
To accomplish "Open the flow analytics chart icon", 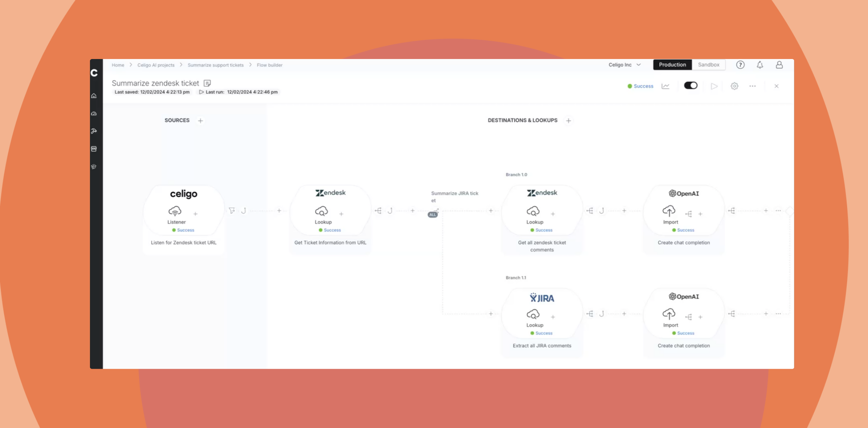I will (x=665, y=86).
